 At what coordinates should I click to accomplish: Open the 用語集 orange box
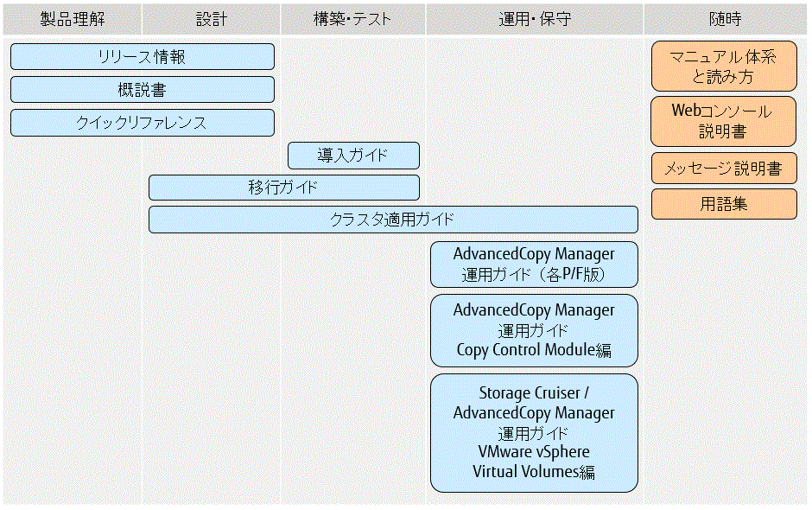pos(724,204)
